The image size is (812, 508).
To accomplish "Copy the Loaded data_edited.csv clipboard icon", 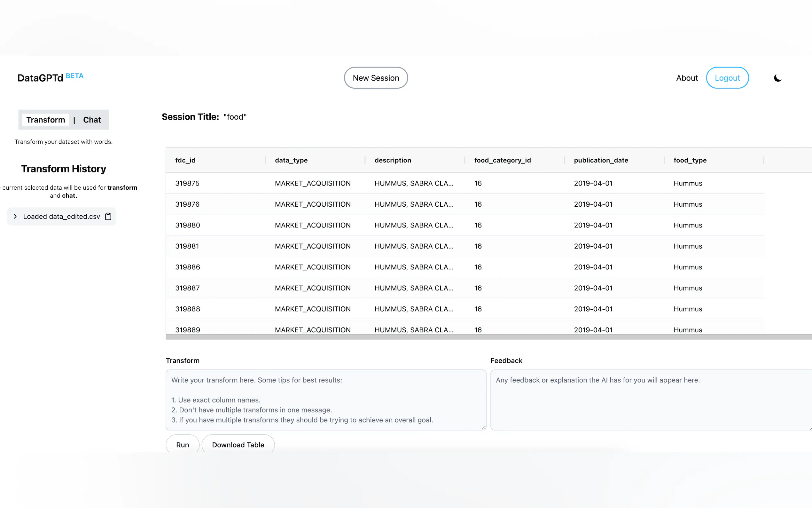I will click(108, 216).
